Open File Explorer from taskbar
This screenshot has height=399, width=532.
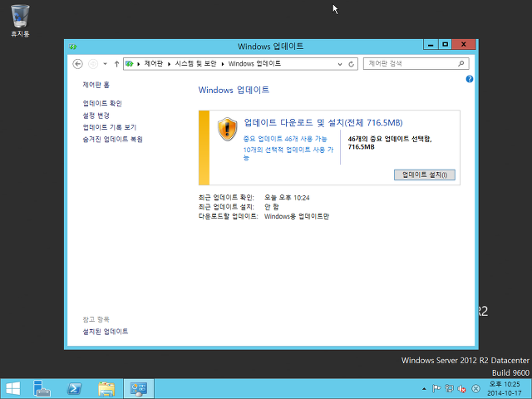[x=106, y=388]
